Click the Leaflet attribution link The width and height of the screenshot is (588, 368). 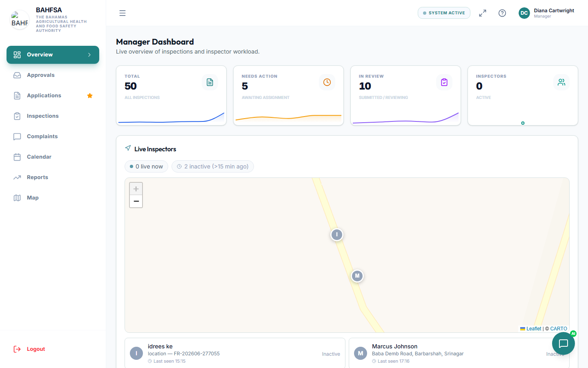pyautogui.click(x=530, y=329)
